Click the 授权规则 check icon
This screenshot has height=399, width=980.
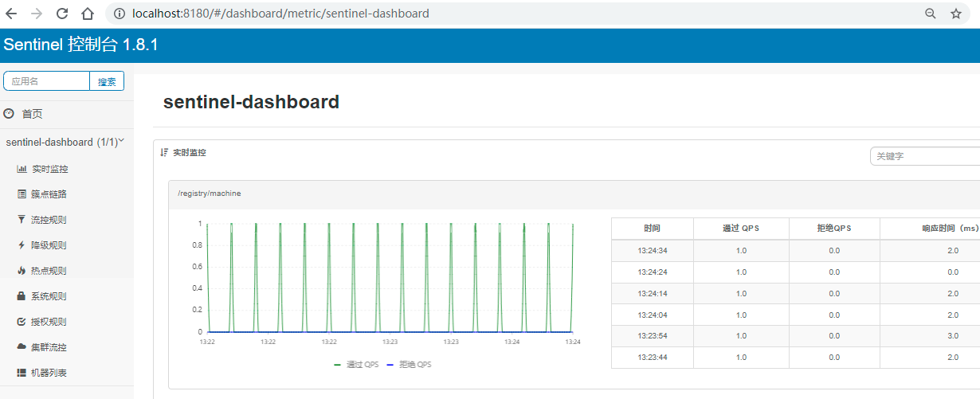tap(22, 322)
